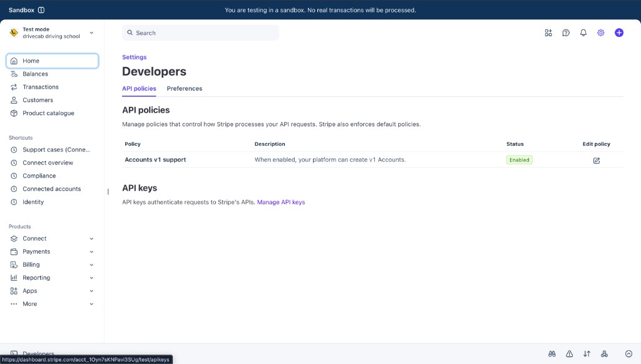Edit the Accounts v1 support policy
The width and height of the screenshot is (641, 364).
pos(597,161)
